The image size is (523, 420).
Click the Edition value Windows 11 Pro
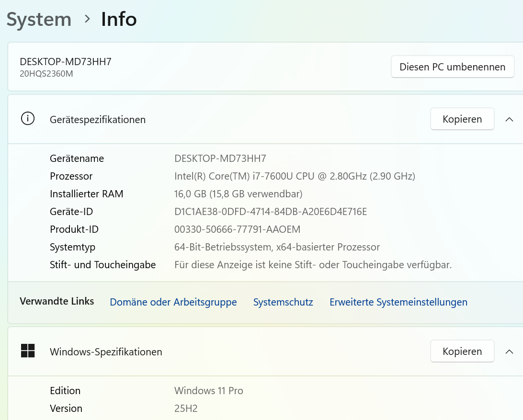[x=208, y=391]
